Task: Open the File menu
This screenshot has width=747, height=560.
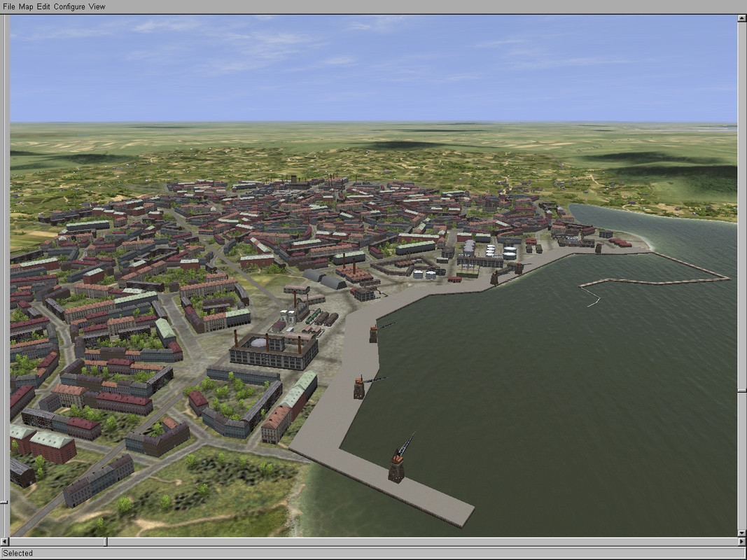Action: (x=8, y=7)
